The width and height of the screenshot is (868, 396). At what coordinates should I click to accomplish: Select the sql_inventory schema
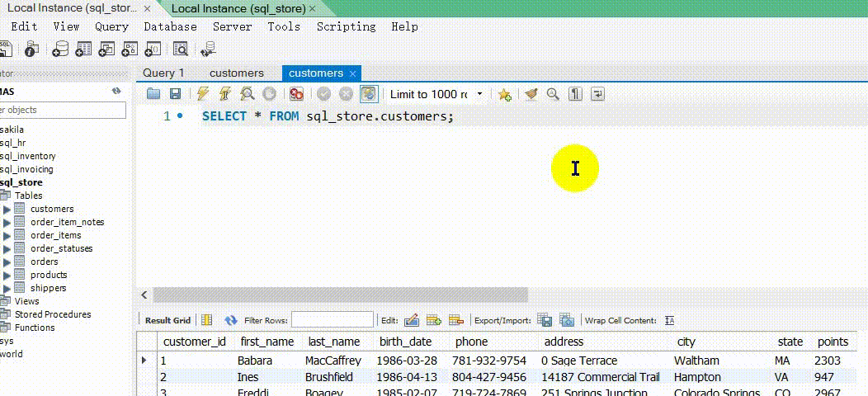(28, 156)
